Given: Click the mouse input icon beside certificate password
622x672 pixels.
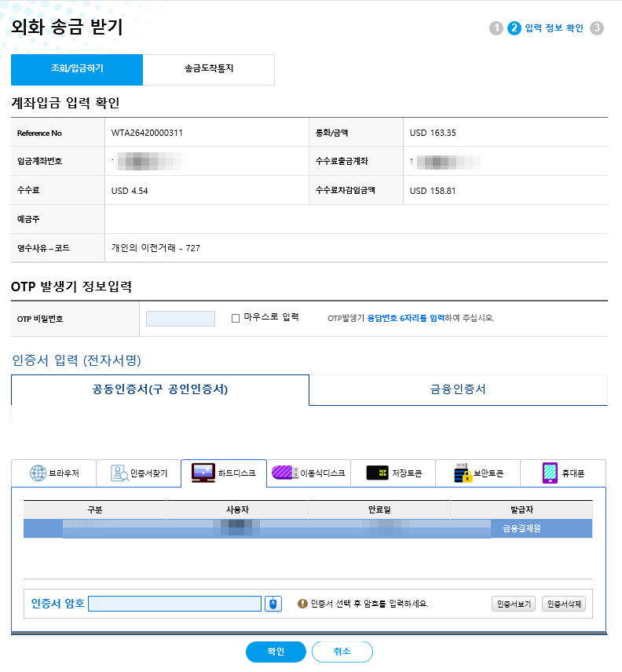Looking at the screenshot, I should point(273,604).
